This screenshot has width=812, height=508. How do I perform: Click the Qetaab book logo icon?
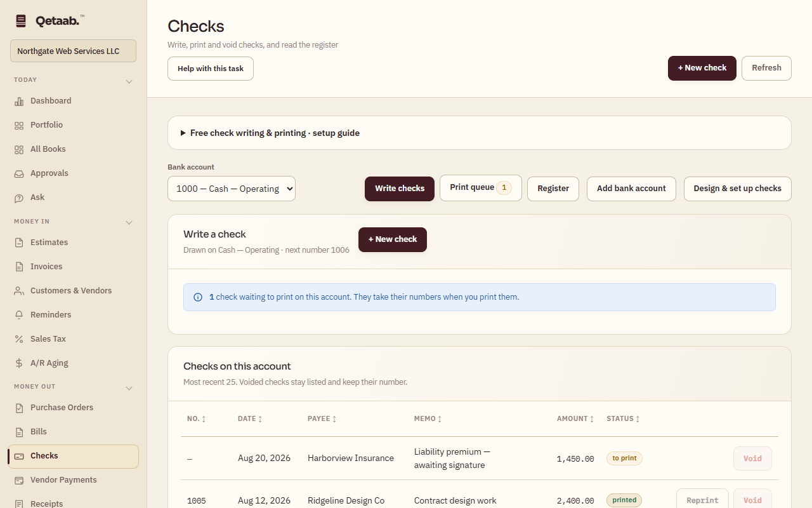(21, 21)
